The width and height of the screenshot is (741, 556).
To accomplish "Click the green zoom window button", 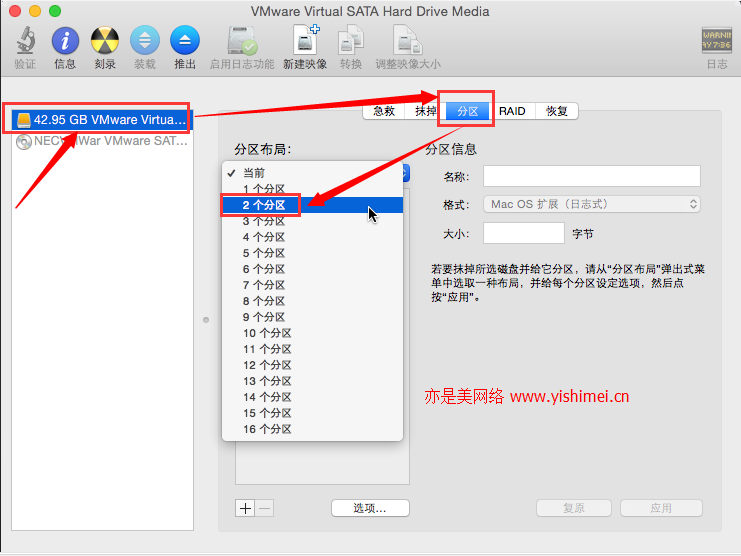I will click(x=55, y=11).
